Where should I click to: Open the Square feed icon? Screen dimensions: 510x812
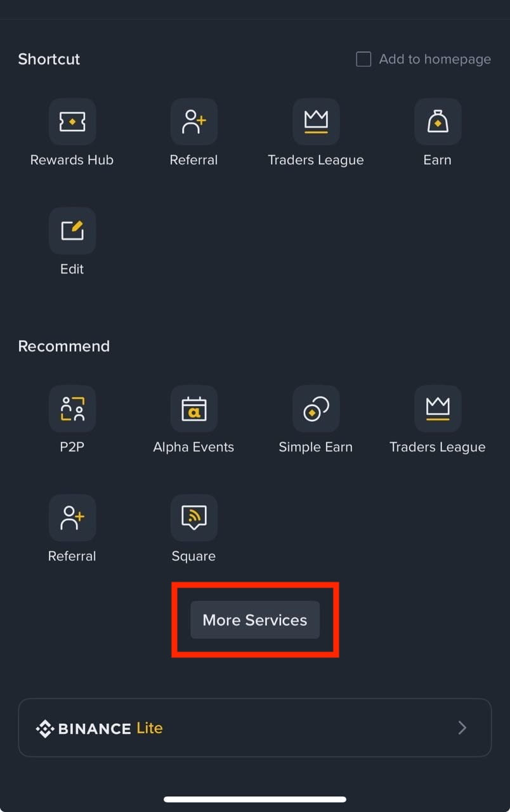(194, 518)
